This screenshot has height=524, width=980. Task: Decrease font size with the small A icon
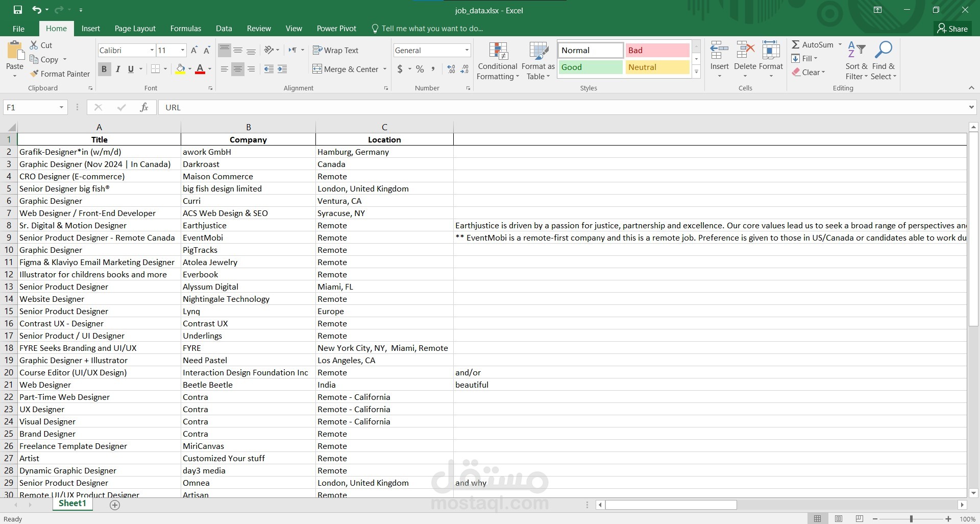coord(207,50)
